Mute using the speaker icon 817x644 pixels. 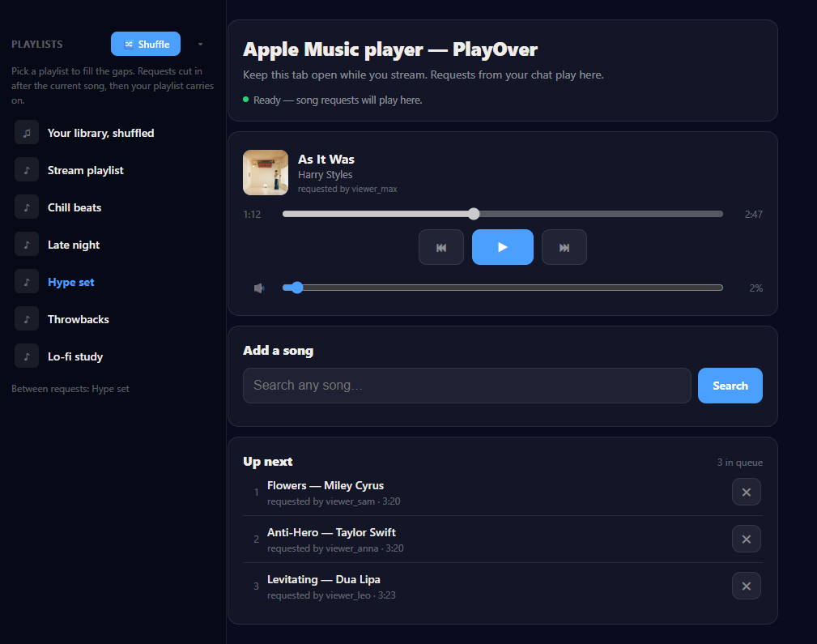[x=259, y=288]
